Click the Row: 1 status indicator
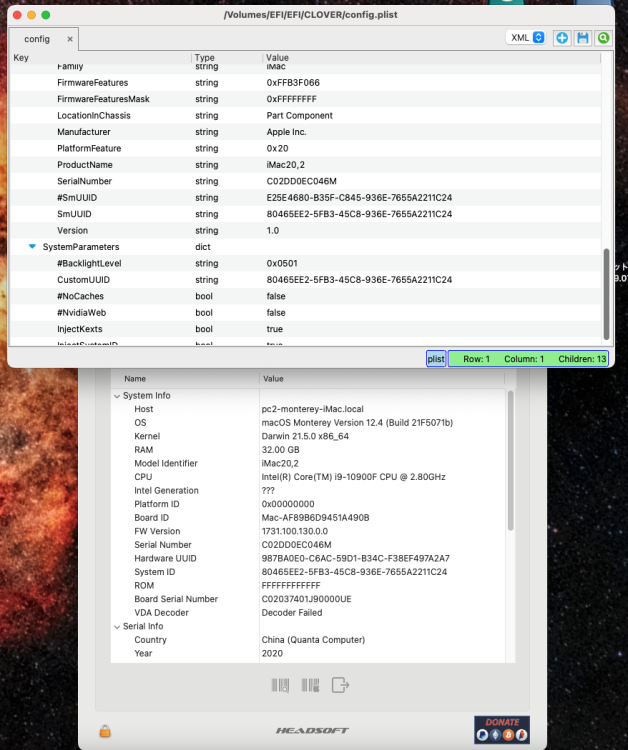Viewport: 628px width, 750px height. click(476, 359)
